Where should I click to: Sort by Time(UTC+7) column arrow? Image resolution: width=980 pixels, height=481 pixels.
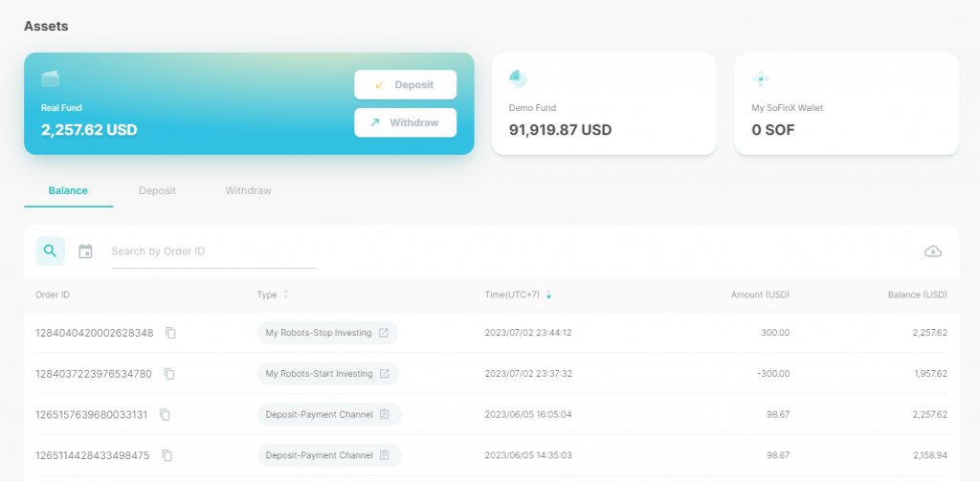click(548, 295)
